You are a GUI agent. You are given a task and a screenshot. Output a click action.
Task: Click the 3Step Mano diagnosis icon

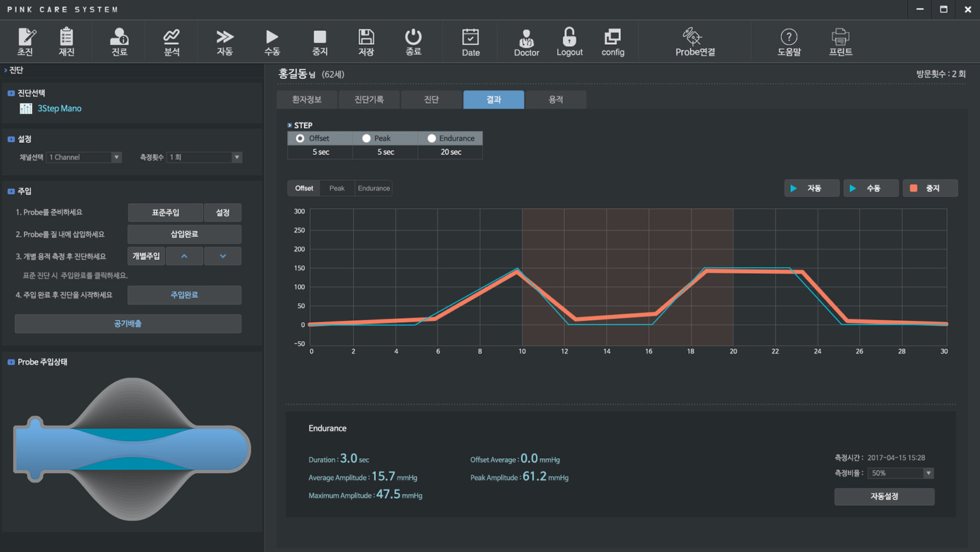pos(26,109)
